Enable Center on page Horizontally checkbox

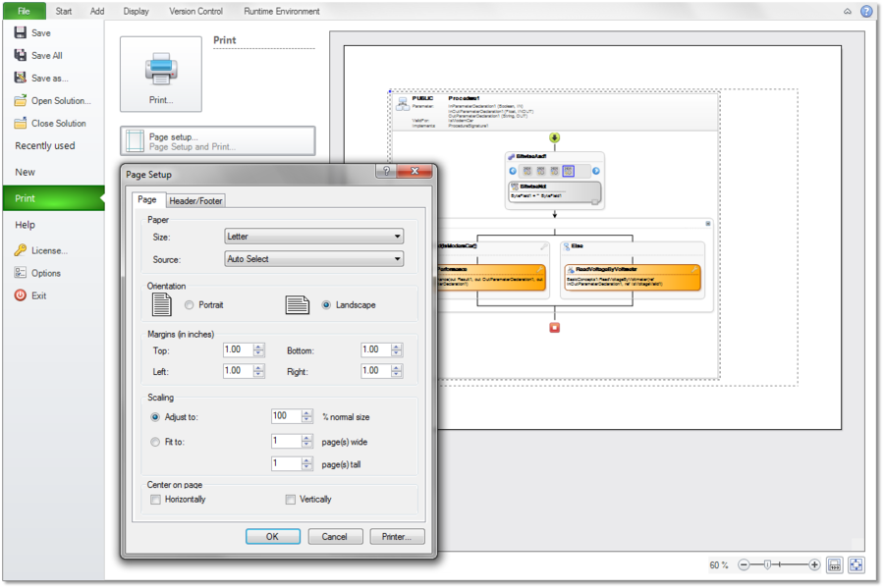(x=155, y=500)
